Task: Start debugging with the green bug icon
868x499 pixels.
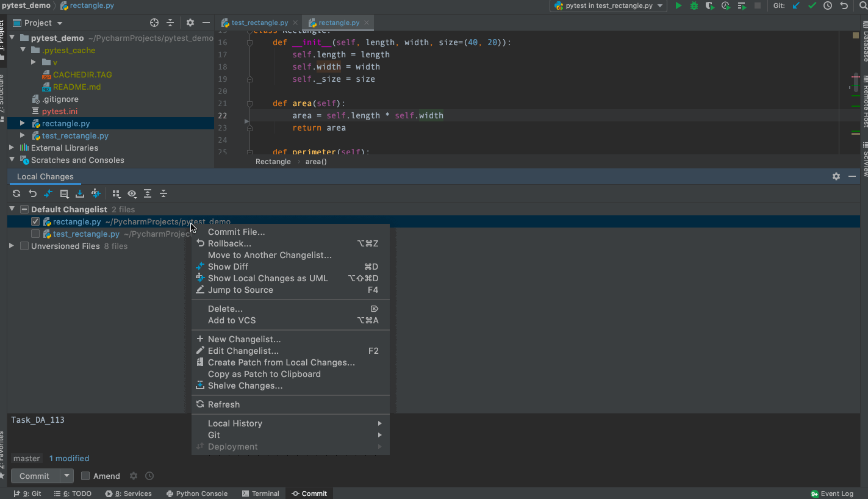Action: pyautogui.click(x=694, y=5)
